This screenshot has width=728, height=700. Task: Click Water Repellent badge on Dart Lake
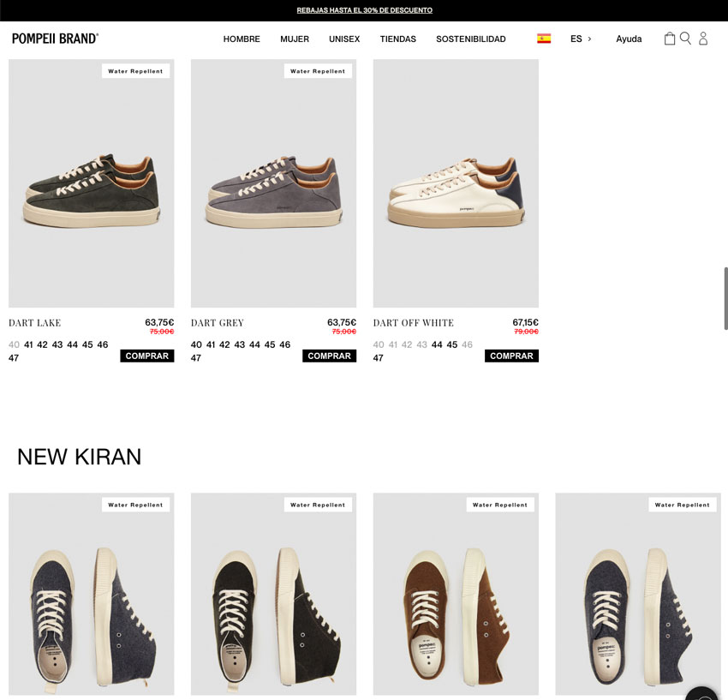(x=135, y=71)
